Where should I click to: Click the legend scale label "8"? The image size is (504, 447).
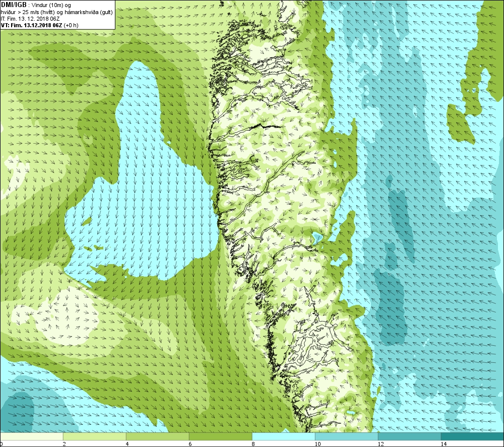tap(254, 444)
